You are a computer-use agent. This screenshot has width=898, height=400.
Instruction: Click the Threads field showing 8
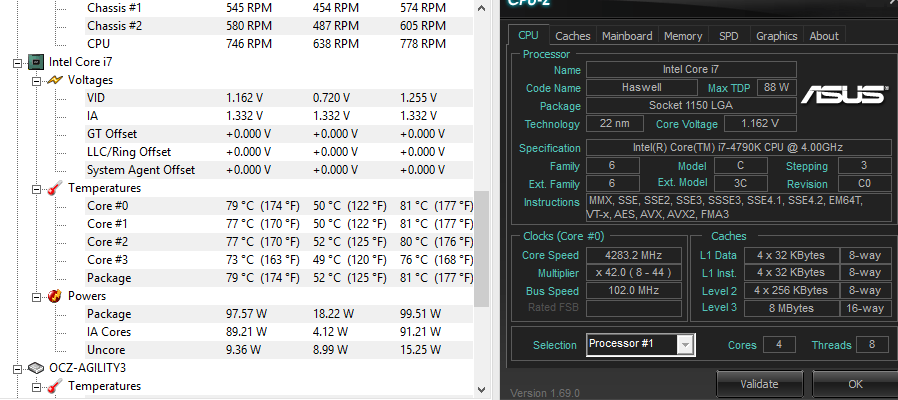(872, 344)
